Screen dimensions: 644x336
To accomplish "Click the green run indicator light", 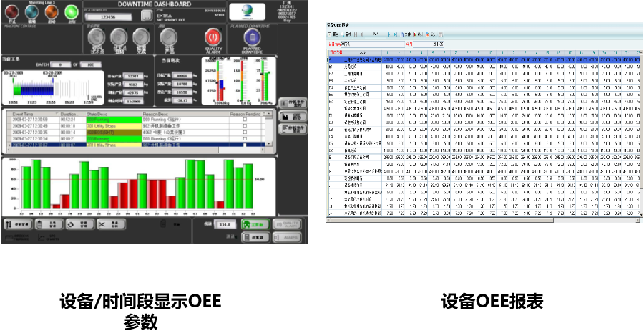I will 72,11.
